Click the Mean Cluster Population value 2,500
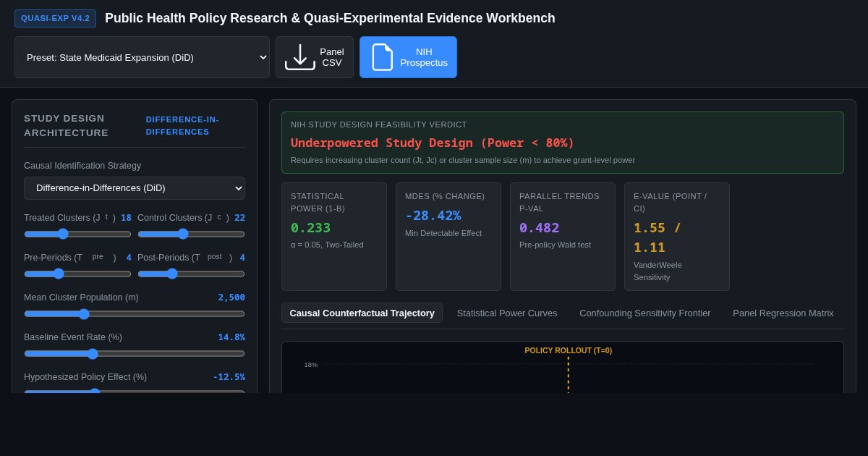 click(x=231, y=297)
